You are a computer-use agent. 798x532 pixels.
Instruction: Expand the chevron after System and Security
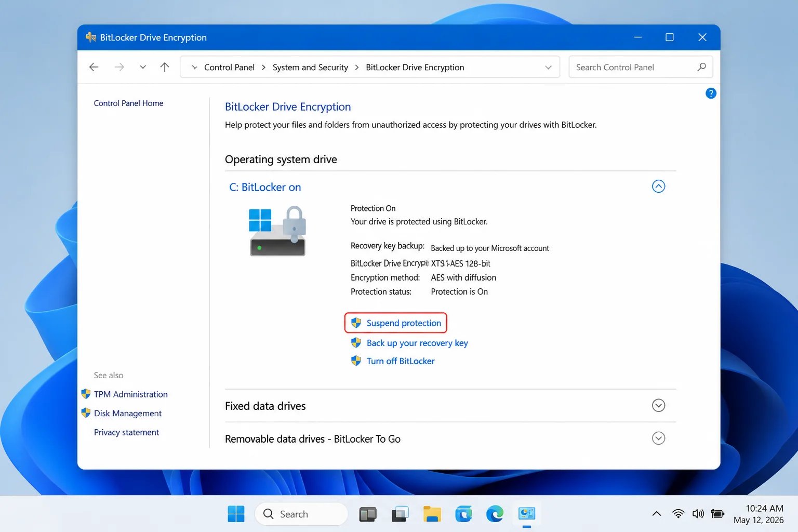pyautogui.click(x=357, y=68)
